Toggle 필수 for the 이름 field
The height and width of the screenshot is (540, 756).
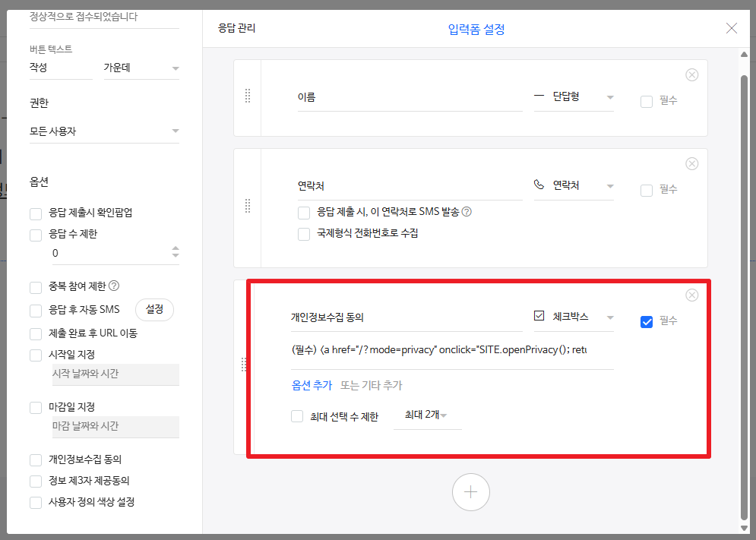pyautogui.click(x=646, y=102)
